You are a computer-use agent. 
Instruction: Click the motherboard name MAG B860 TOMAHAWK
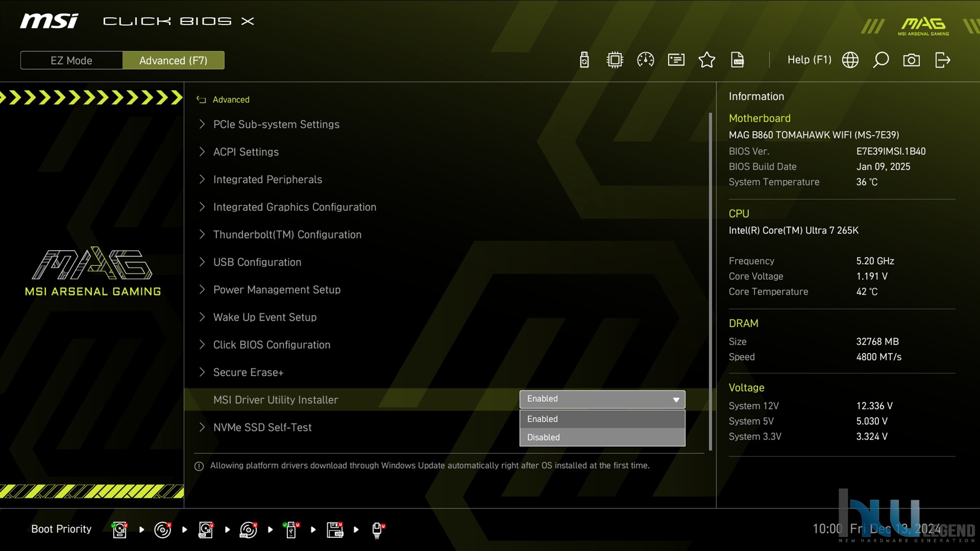click(814, 135)
